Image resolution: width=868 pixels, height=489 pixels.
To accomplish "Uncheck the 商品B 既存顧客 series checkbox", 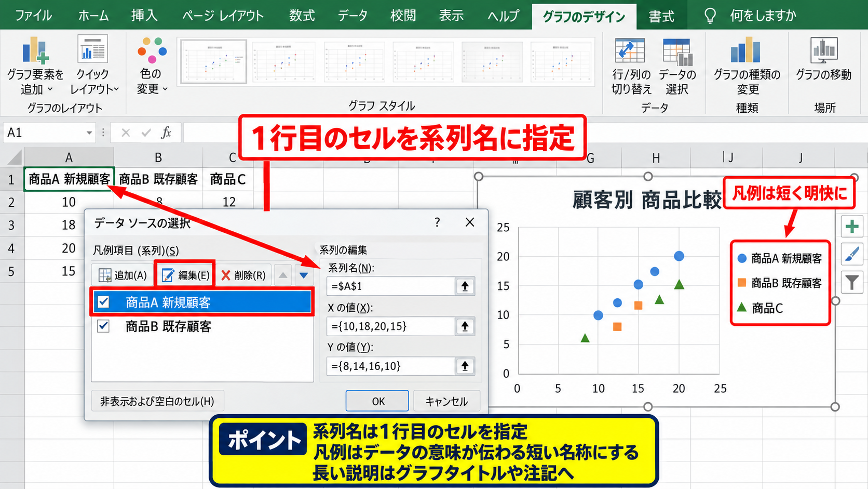I will 104,326.
